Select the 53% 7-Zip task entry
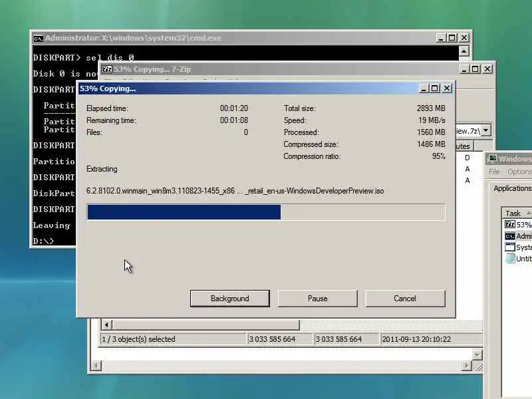This screenshot has width=532, height=399. tap(518, 225)
